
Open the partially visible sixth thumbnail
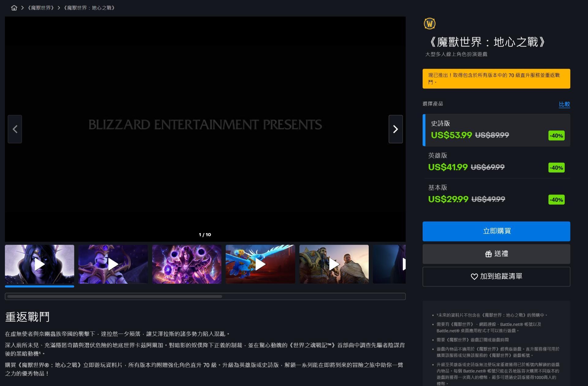389,264
